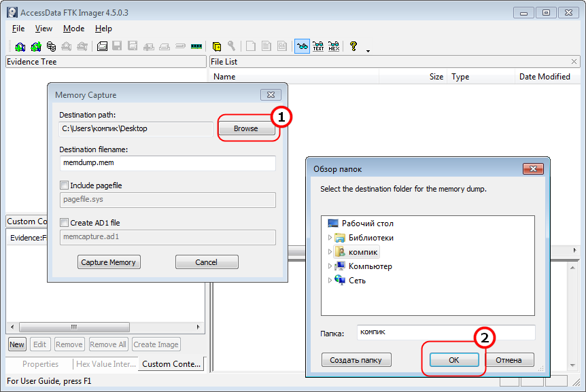Switch to HEX view glasses icon
The height and width of the screenshot is (392, 586).
tap(334, 46)
